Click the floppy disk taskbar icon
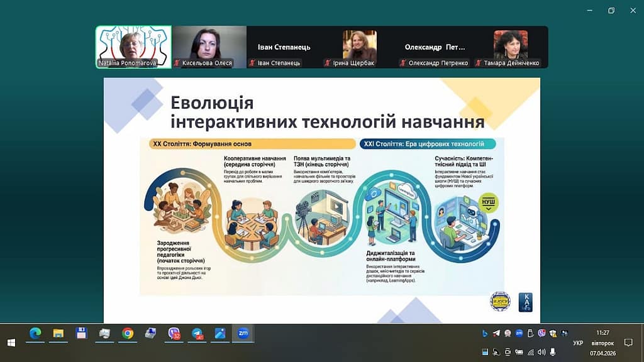The height and width of the screenshot is (362, 644). pyautogui.click(x=81, y=334)
